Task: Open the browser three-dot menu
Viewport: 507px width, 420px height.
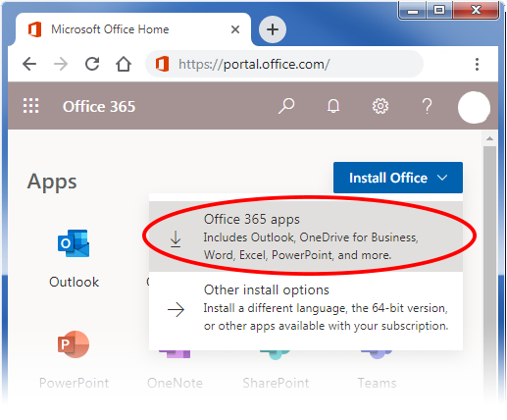Action: pyautogui.click(x=477, y=64)
